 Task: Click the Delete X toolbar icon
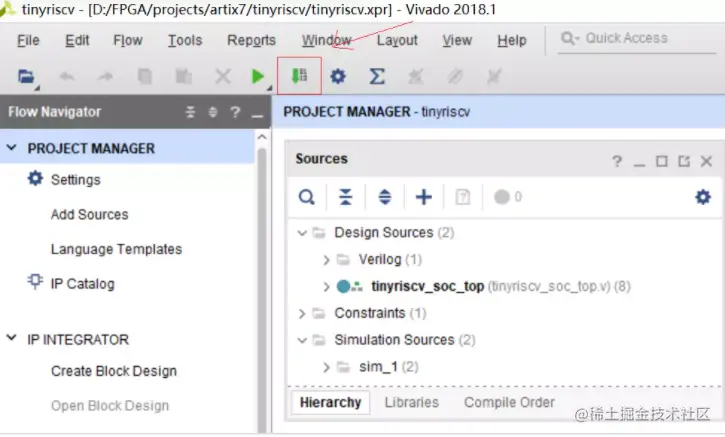click(223, 76)
